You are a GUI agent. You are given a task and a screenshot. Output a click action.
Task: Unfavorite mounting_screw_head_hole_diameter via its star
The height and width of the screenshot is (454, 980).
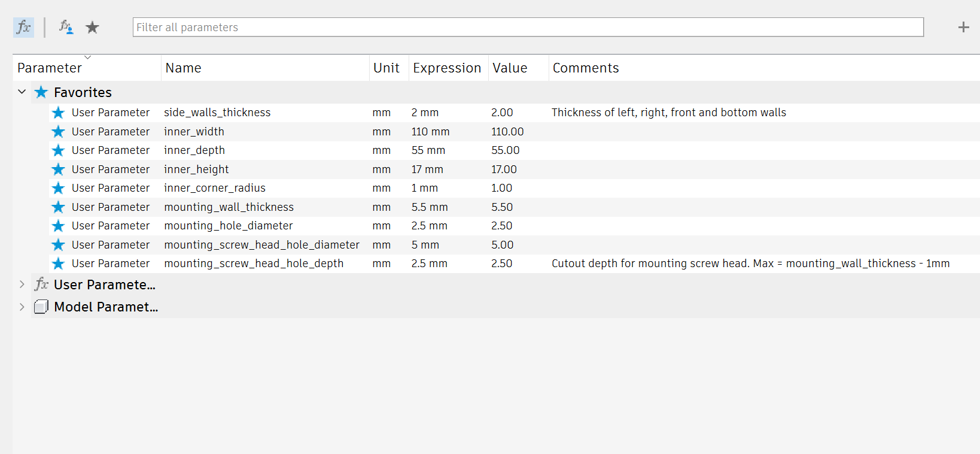coord(58,244)
